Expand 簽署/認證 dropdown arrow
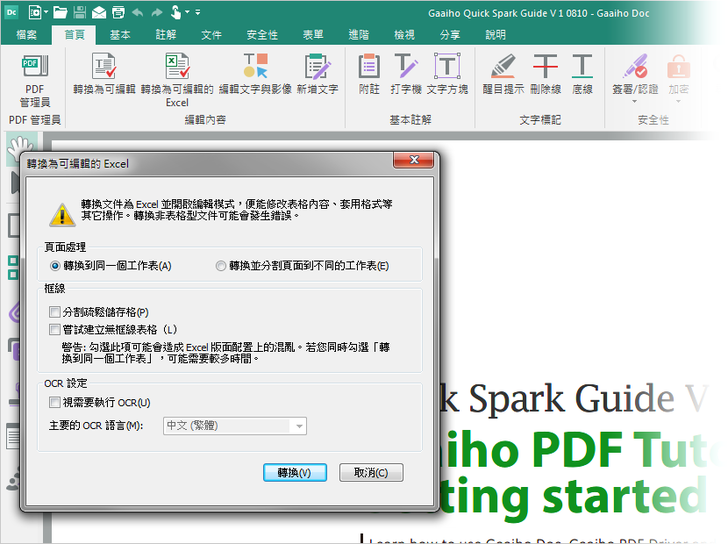Viewport: 728px width, 544px height. [x=635, y=101]
